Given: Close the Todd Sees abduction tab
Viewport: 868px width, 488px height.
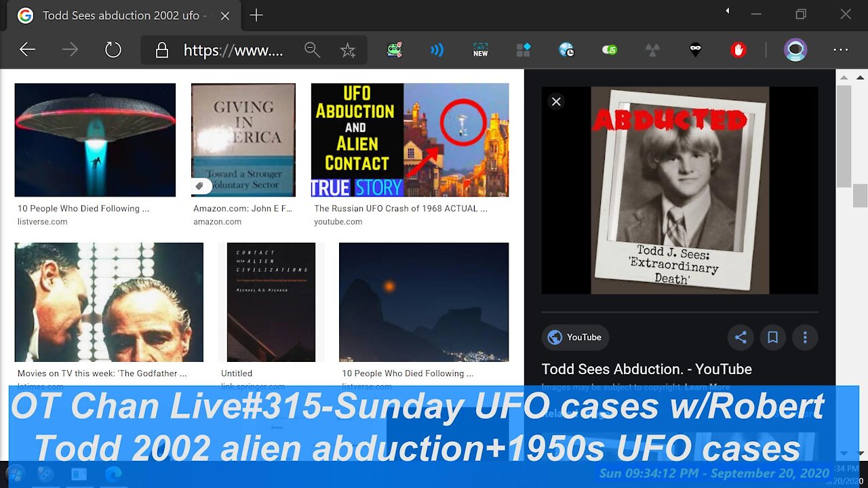Looking at the screenshot, I should [225, 16].
